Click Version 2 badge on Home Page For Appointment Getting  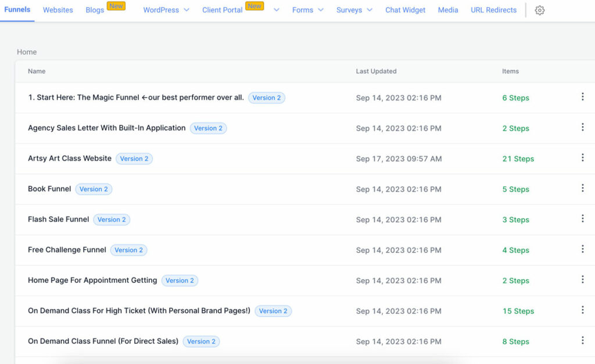pos(180,280)
